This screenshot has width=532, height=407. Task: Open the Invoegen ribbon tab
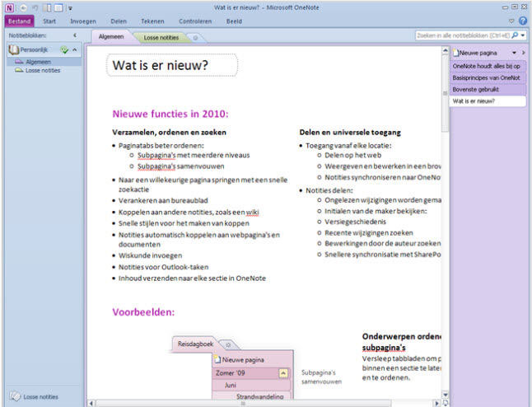coord(83,21)
